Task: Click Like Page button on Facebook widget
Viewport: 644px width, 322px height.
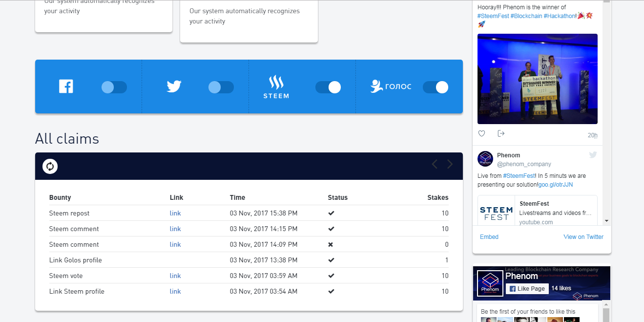Action: (527, 288)
